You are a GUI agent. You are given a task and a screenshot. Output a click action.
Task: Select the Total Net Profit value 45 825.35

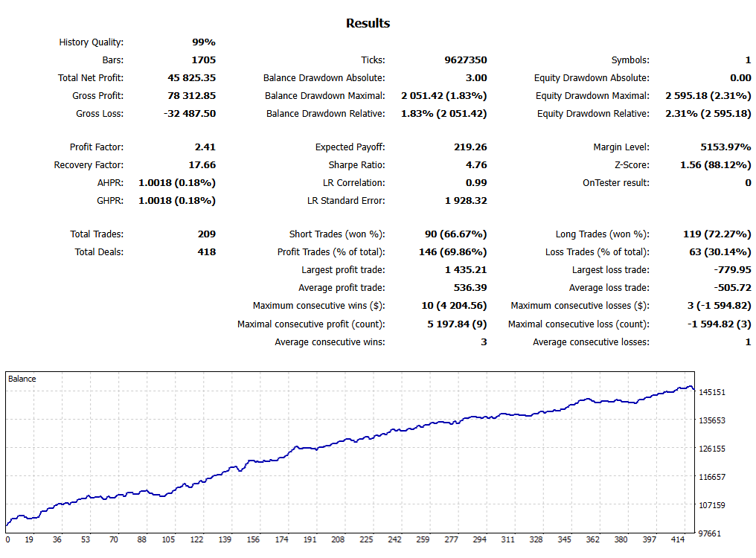(191, 77)
